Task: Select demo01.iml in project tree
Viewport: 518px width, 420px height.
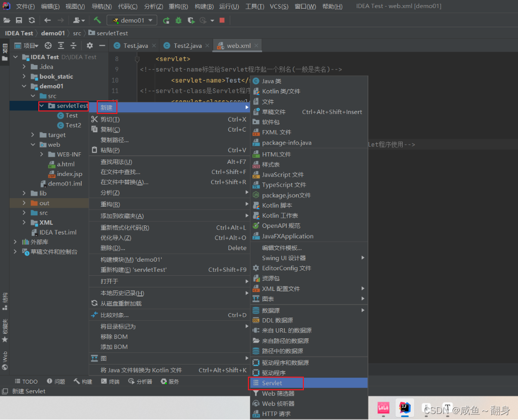Action: coord(64,184)
